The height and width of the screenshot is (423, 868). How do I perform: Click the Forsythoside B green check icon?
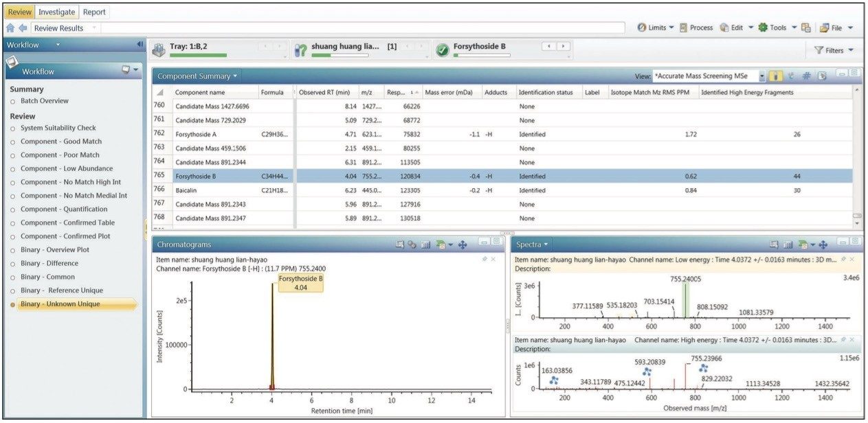443,50
